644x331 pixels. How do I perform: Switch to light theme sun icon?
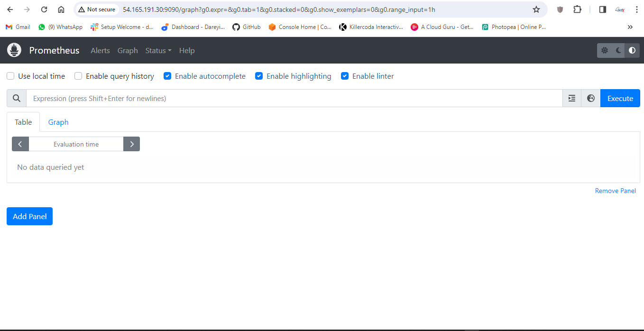click(604, 50)
